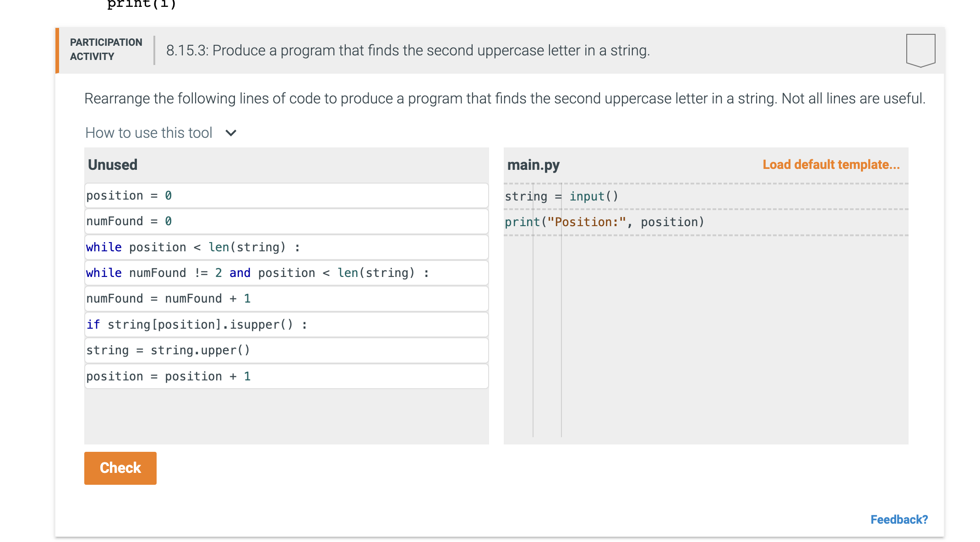Select the position = 0 code line
The width and height of the screenshot is (980, 542).
(287, 195)
